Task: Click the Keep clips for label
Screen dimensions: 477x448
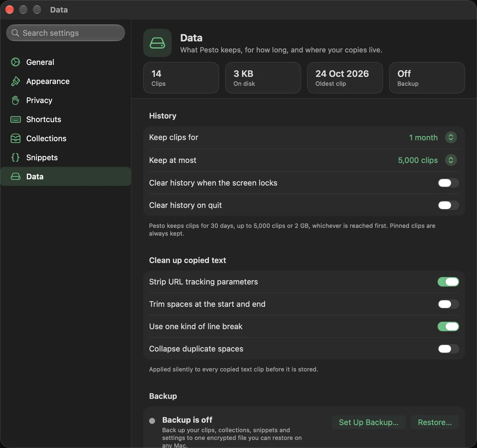Action: click(174, 137)
